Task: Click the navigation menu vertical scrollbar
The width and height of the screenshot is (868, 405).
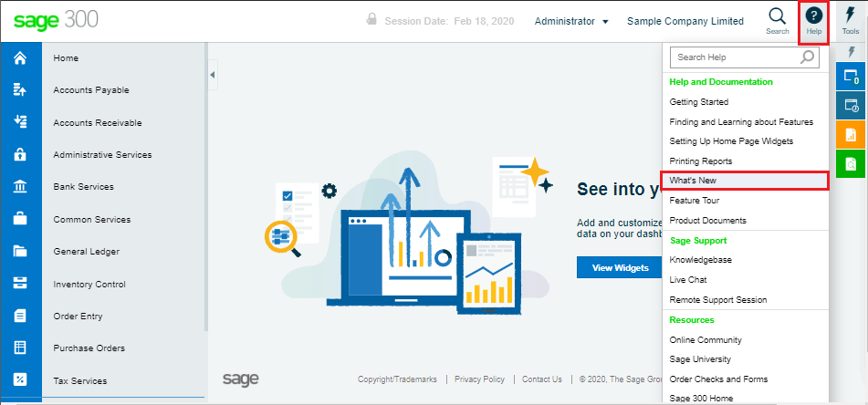Action: pyautogui.click(x=206, y=187)
